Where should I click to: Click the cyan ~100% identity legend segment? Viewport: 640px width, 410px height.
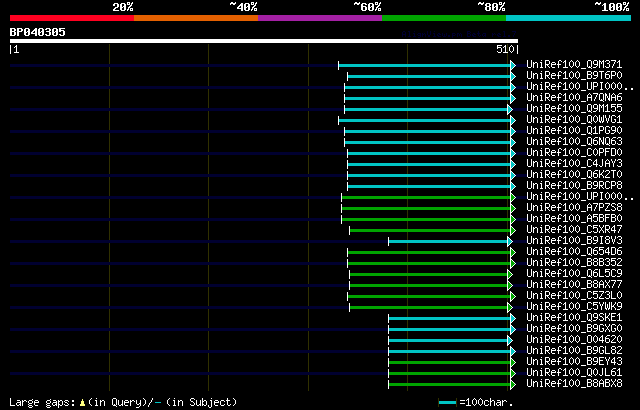pyautogui.click(x=569, y=18)
